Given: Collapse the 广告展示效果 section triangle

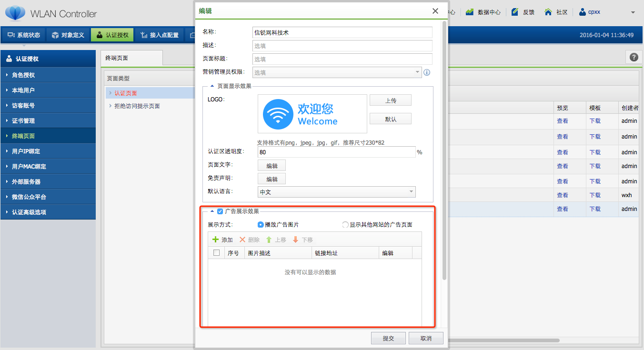Looking at the screenshot, I should [212, 211].
